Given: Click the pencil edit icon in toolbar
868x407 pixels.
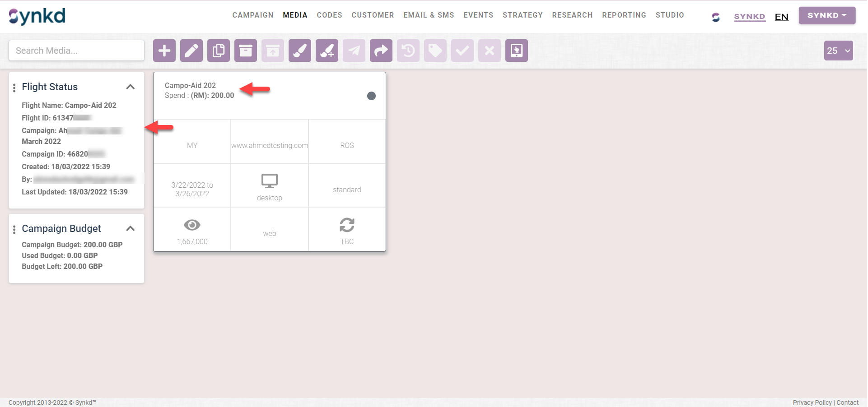Looking at the screenshot, I should click(x=191, y=51).
